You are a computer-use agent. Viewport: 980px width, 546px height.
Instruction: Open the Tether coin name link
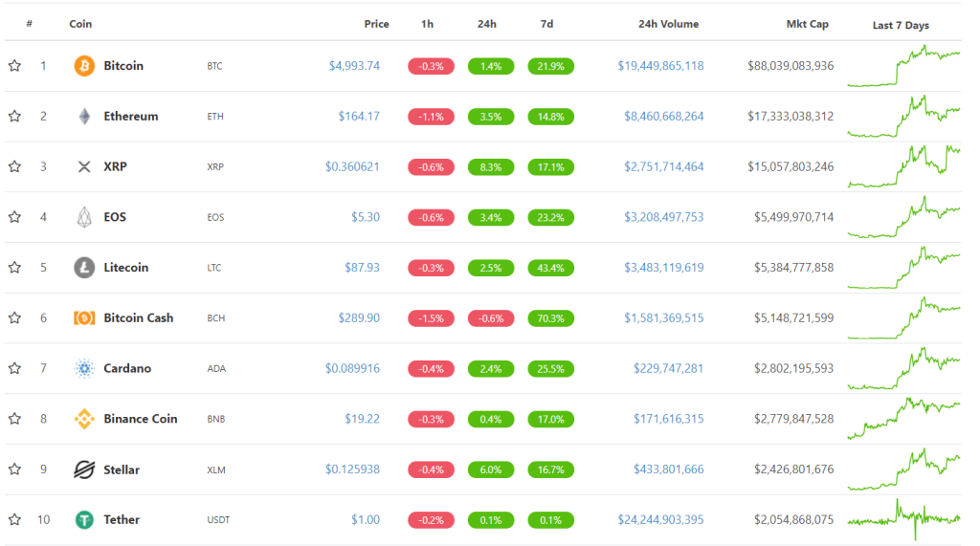122,520
